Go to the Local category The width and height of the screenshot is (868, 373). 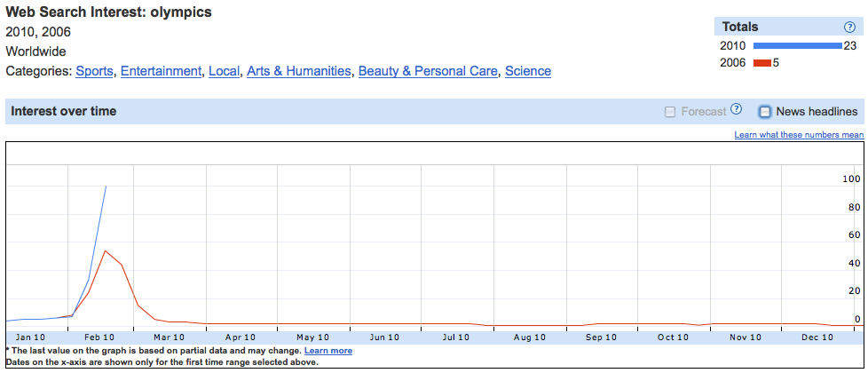pos(224,71)
